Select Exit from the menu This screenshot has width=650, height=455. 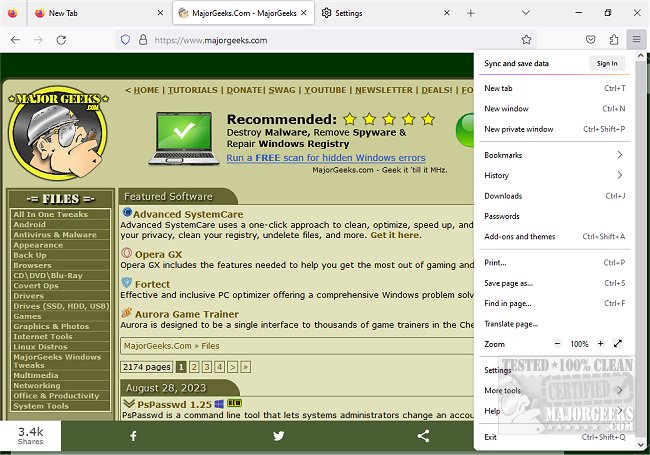point(554,437)
